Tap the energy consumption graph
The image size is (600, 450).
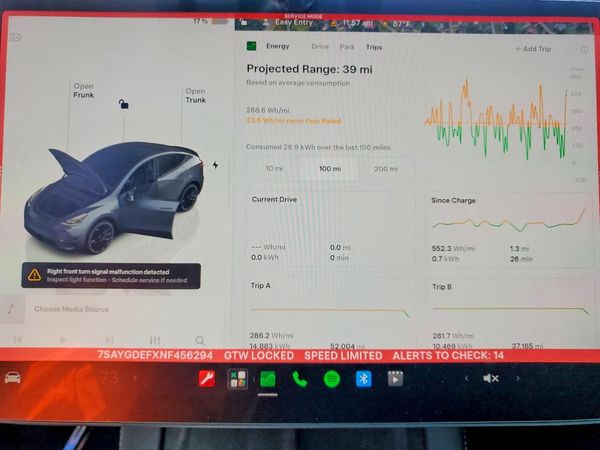point(496,120)
